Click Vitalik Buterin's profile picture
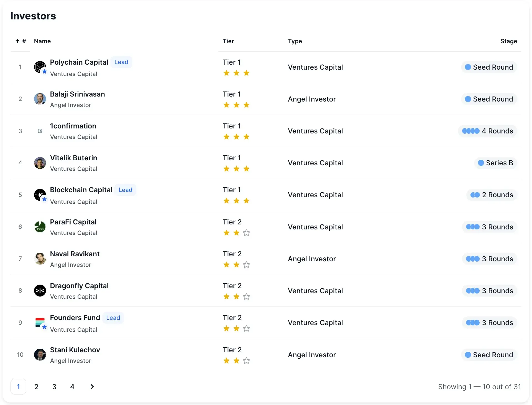The height and width of the screenshot is (405, 532). click(x=40, y=163)
